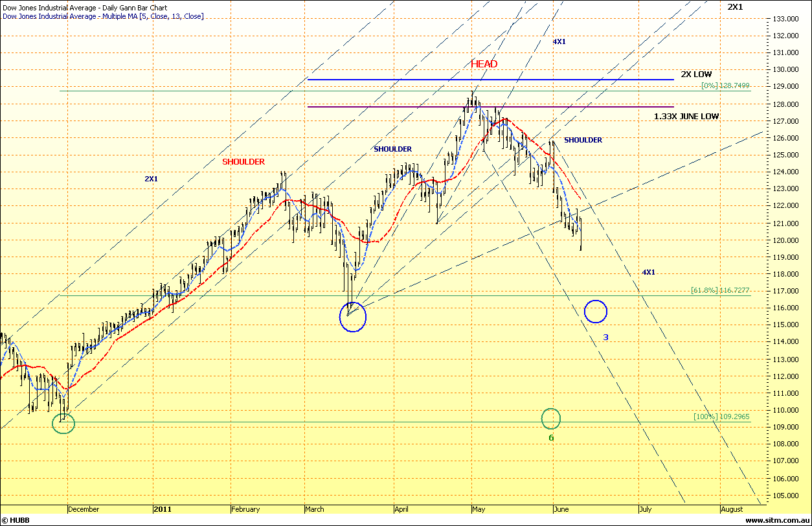Click the red HEAD label
812x526 pixels.
(x=484, y=63)
